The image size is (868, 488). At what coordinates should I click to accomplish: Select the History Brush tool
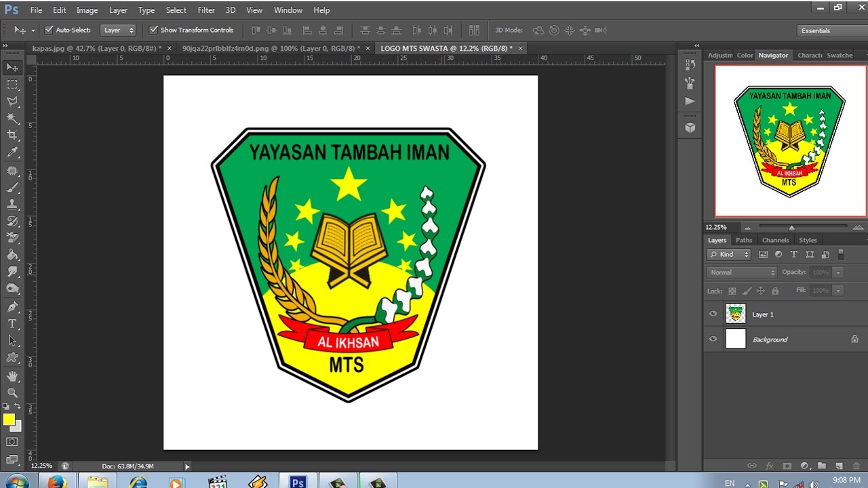click(x=12, y=222)
